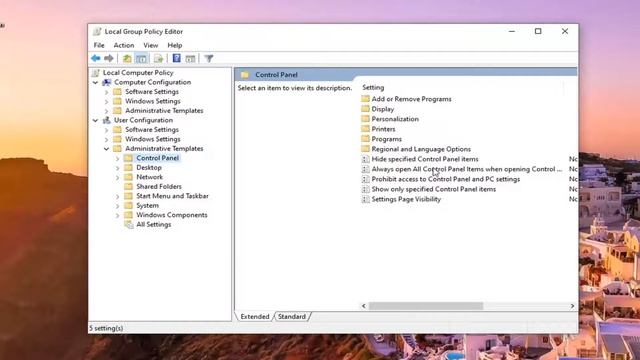Click the Back arrow toolbar icon
The width and height of the screenshot is (640, 360).
[x=96, y=58]
